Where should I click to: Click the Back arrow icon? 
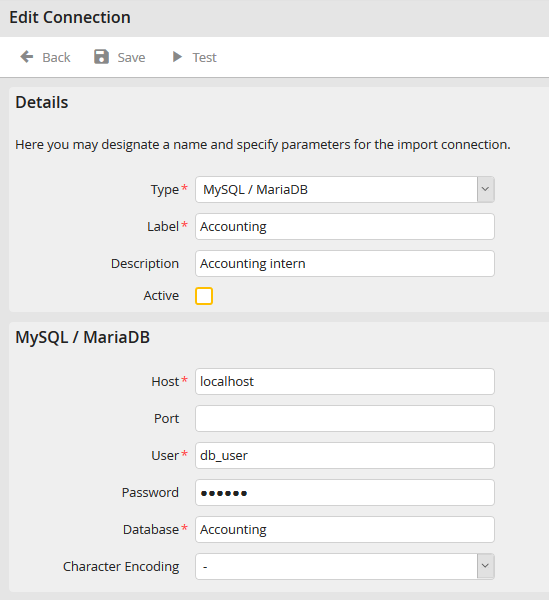(x=27, y=57)
